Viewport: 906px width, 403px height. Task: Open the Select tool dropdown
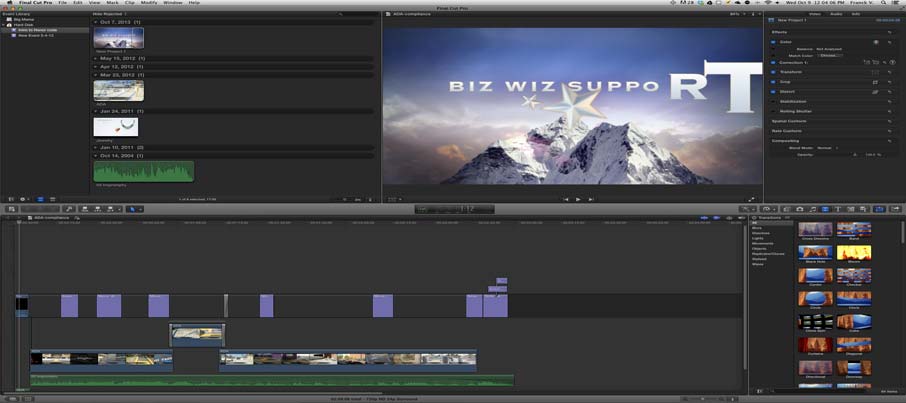click(134, 209)
